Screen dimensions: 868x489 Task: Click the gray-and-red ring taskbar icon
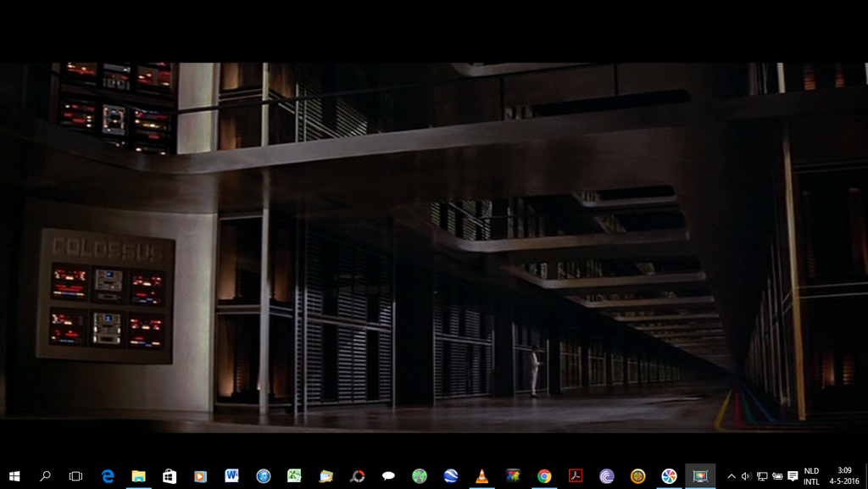click(x=358, y=475)
